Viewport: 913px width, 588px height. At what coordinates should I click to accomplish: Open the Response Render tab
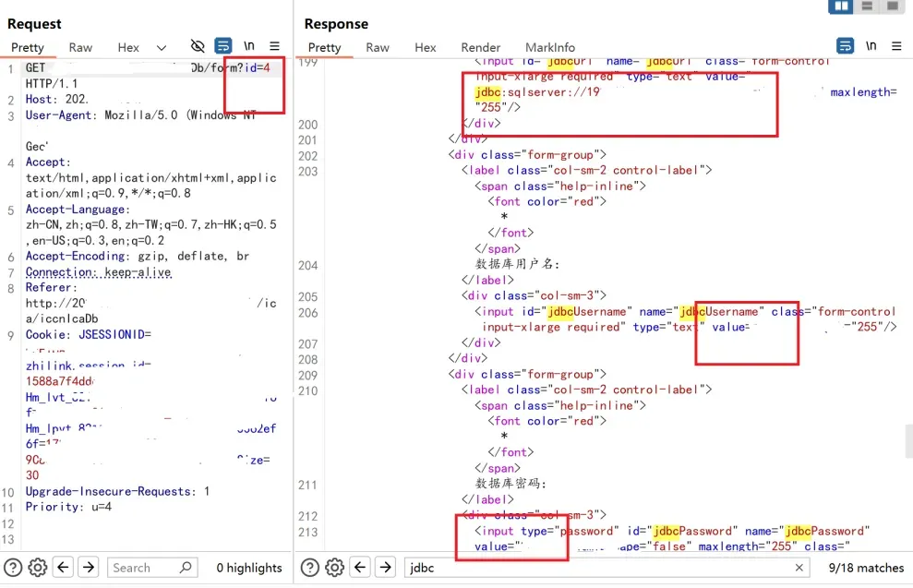[481, 47]
